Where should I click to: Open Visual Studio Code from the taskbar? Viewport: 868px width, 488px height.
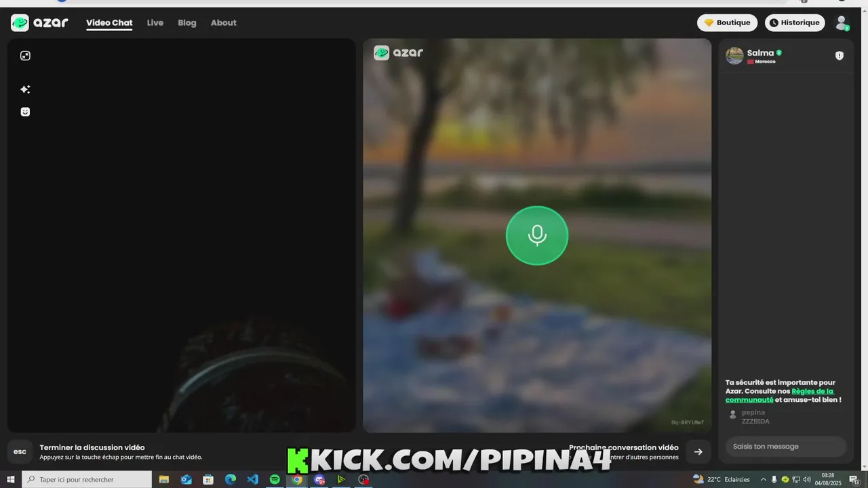click(x=253, y=479)
